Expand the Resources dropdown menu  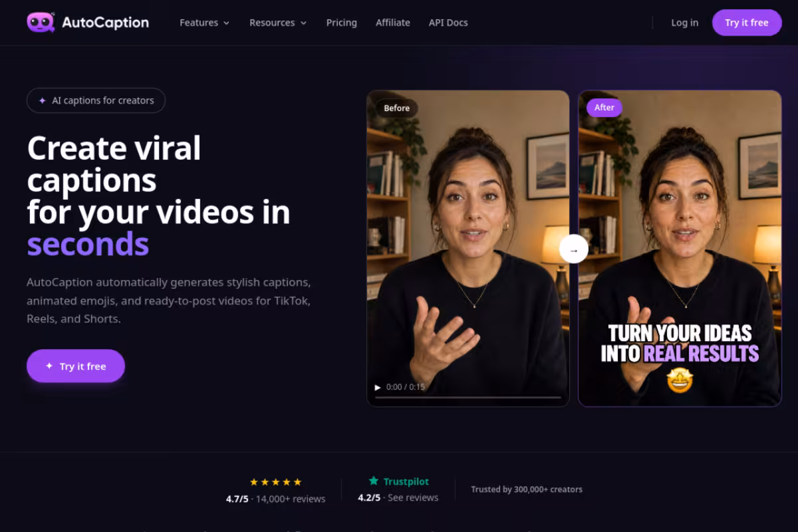[278, 23]
